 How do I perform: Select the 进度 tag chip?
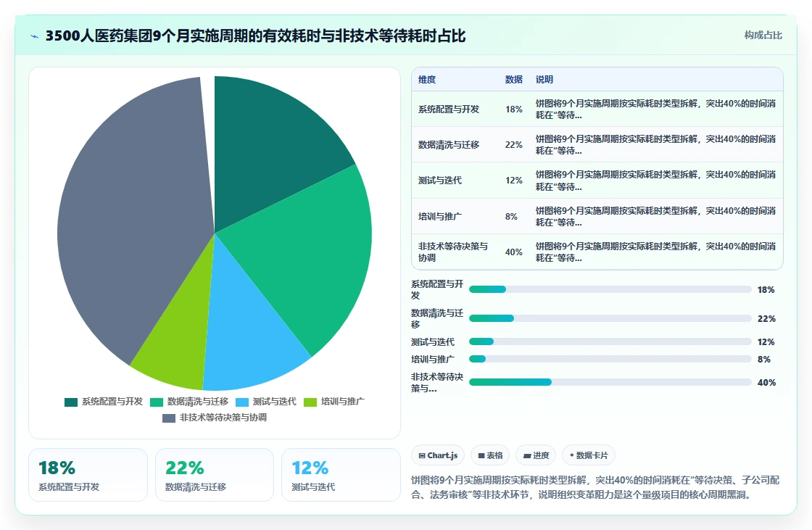point(536,455)
